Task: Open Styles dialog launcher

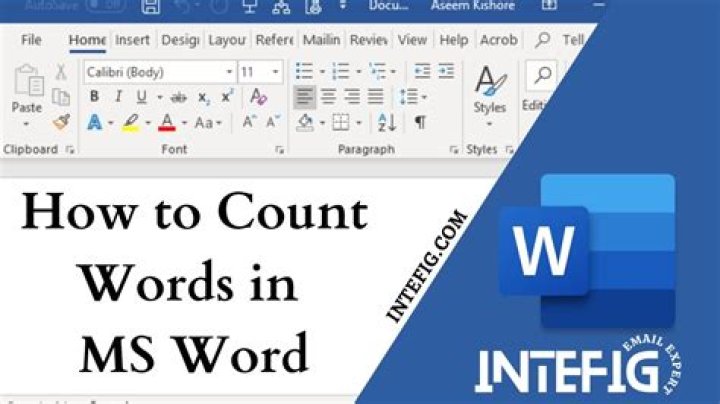Action: pyautogui.click(x=509, y=150)
